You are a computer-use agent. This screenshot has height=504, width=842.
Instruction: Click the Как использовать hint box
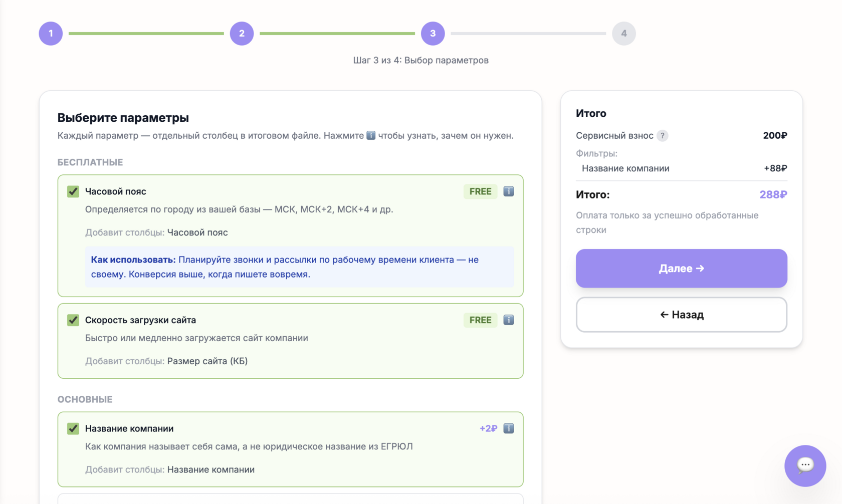pos(299,267)
